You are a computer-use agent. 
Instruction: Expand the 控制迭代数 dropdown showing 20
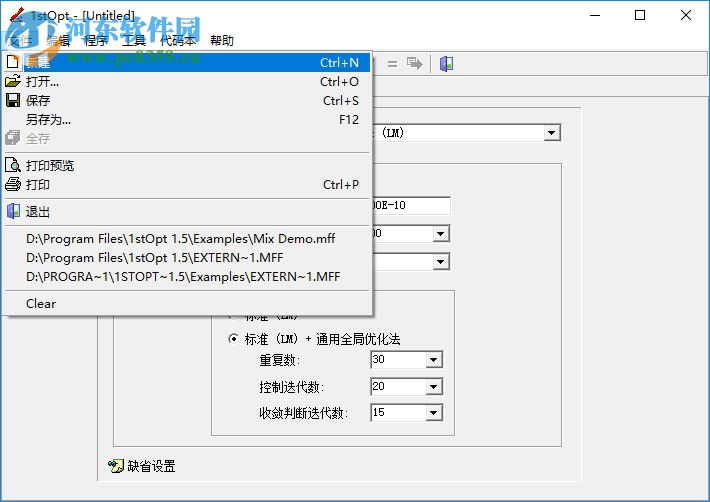[433, 387]
